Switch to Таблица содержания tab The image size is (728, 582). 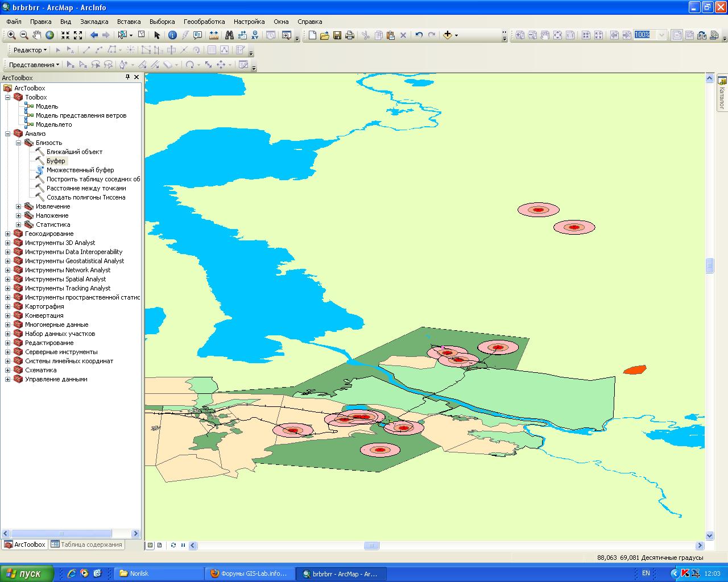click(86, 544)
